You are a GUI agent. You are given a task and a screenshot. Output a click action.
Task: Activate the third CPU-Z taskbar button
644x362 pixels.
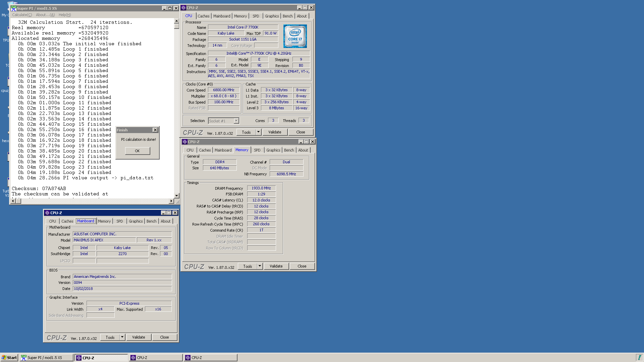211,358
